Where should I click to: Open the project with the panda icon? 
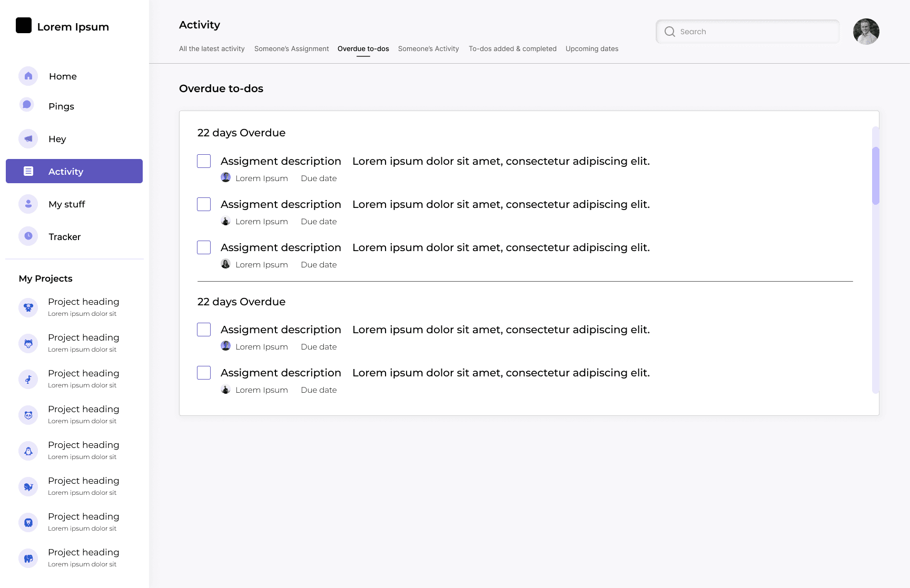click(28, 415)
